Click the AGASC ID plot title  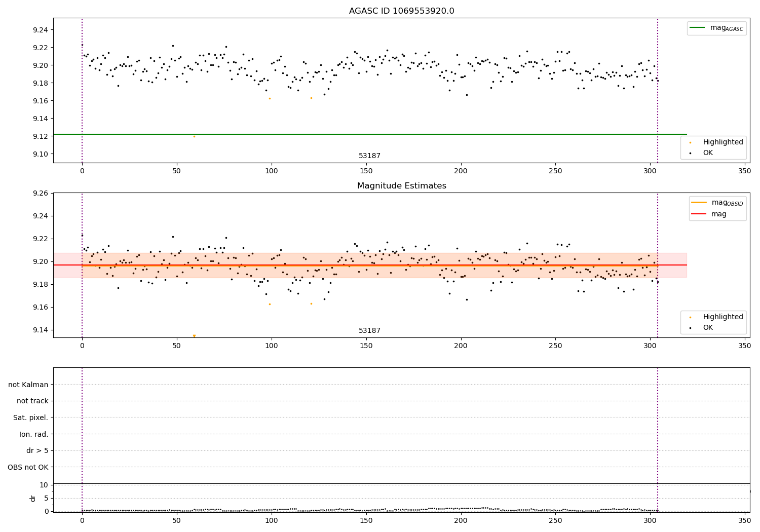[x=401, y=11]
